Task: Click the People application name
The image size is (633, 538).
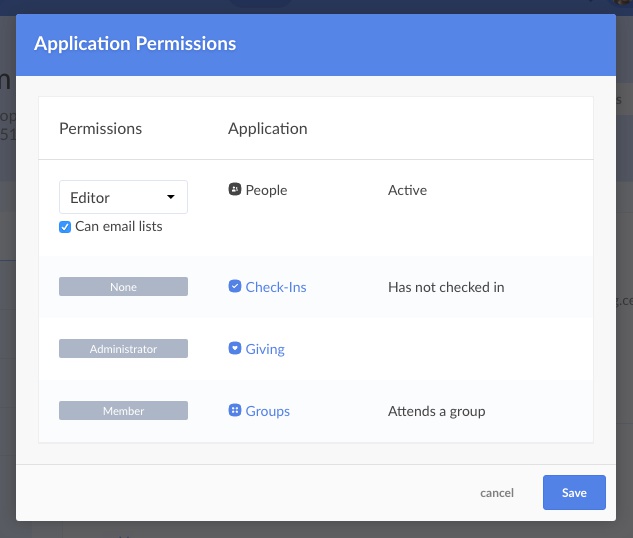Action: pos(266,190)
